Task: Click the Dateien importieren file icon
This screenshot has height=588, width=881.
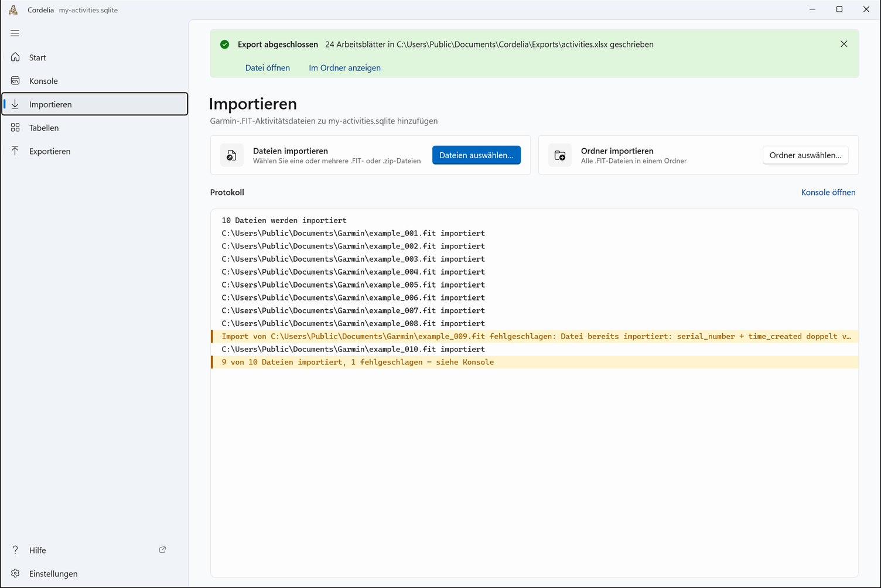Action: tap(232, 155)
